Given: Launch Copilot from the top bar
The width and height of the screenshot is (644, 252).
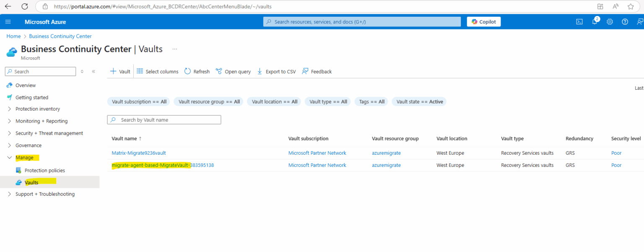Looking at the screenshot, I should (483, 21).
